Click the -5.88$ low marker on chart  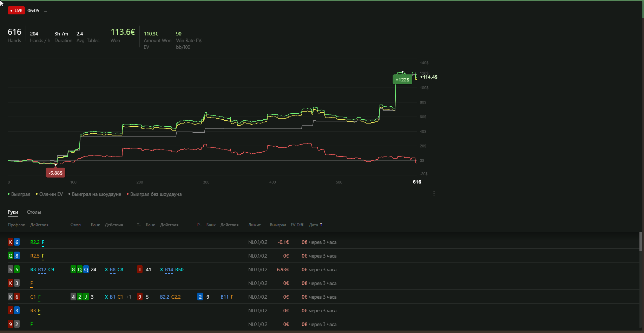pos(55,173)
